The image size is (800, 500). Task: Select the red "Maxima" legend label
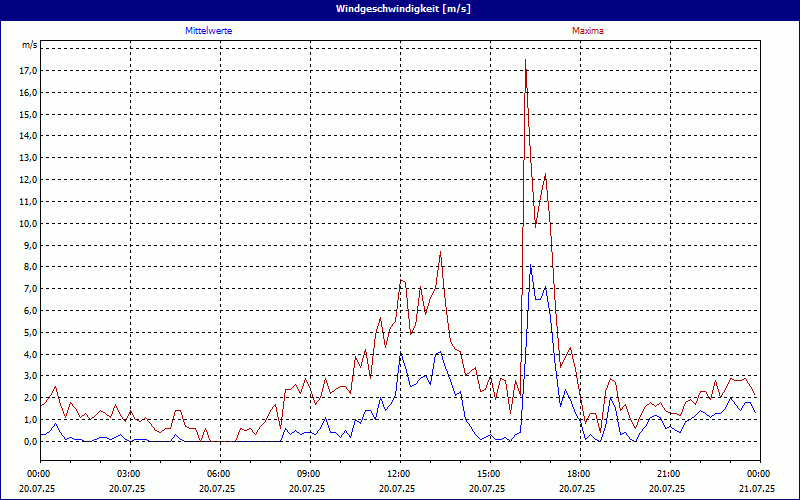(x=588, y=31)
